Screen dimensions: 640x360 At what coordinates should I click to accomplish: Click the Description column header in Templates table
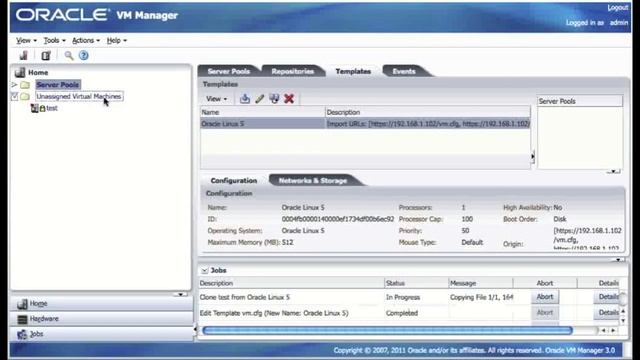428,112
